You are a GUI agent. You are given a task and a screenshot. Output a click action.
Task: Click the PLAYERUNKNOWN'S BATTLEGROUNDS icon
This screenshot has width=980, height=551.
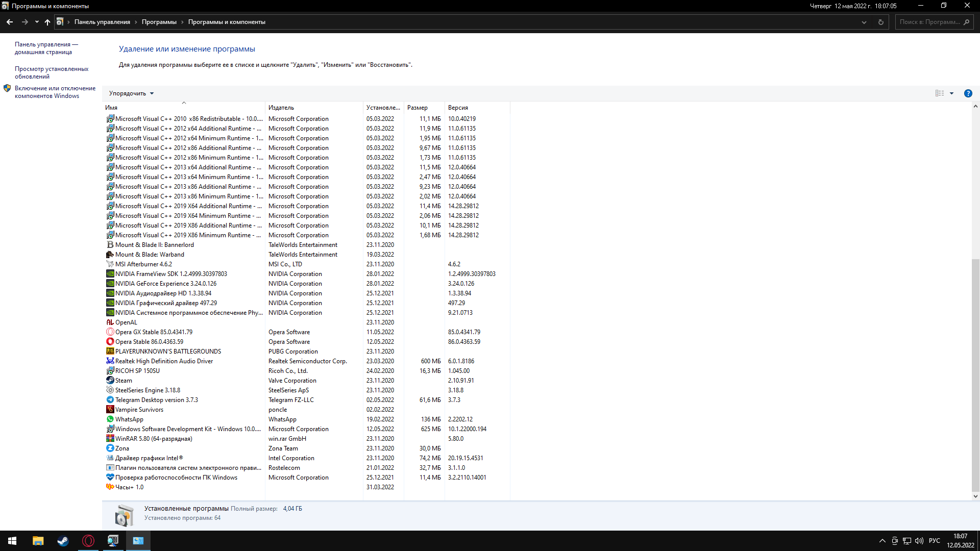(110, 352)
